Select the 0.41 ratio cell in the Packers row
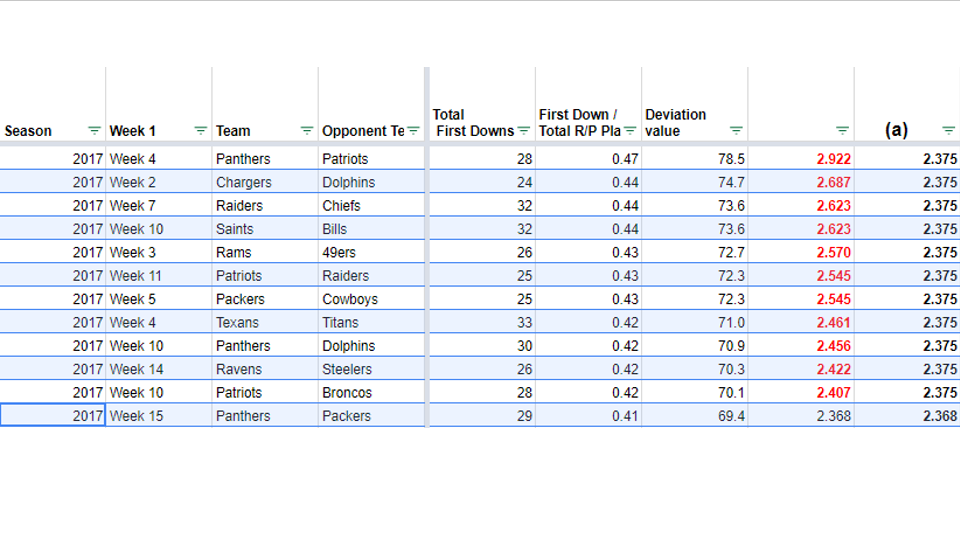 click(x=588, y=416)
